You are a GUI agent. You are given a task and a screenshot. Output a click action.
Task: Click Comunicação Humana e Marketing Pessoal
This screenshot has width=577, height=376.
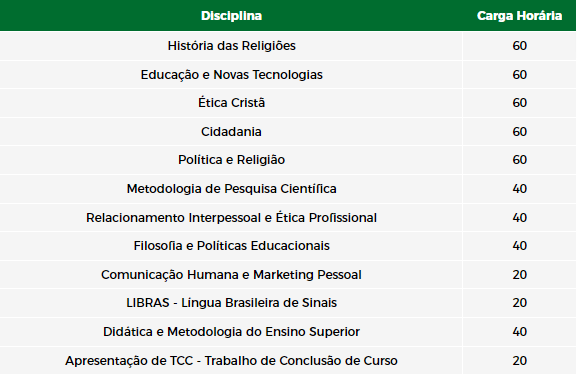coord(231,275)
